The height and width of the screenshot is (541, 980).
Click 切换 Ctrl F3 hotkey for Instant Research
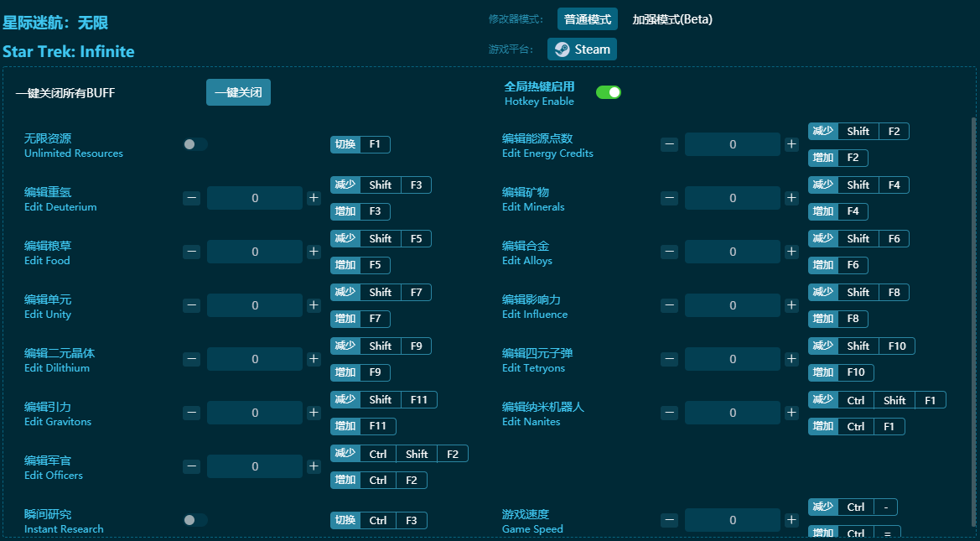pyautogui.click(x=379, y=520)
